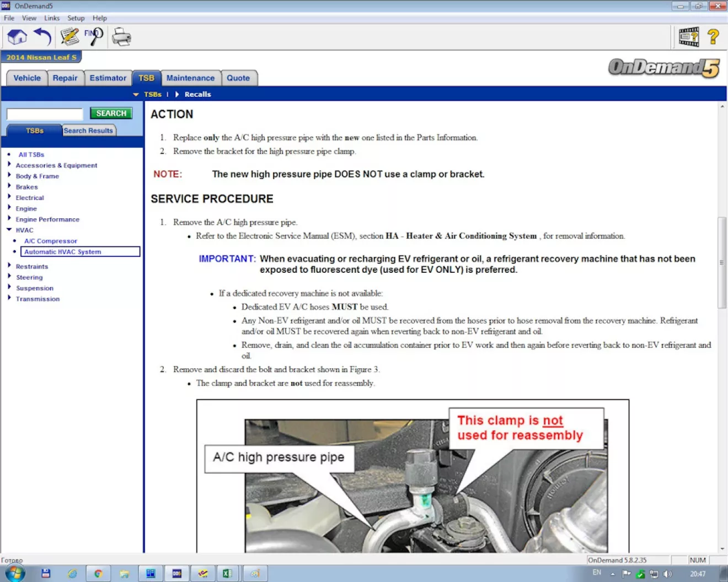Viewport: 728px width, 582px height.
Task: Open the Setup menu
Action: [76, 18]
